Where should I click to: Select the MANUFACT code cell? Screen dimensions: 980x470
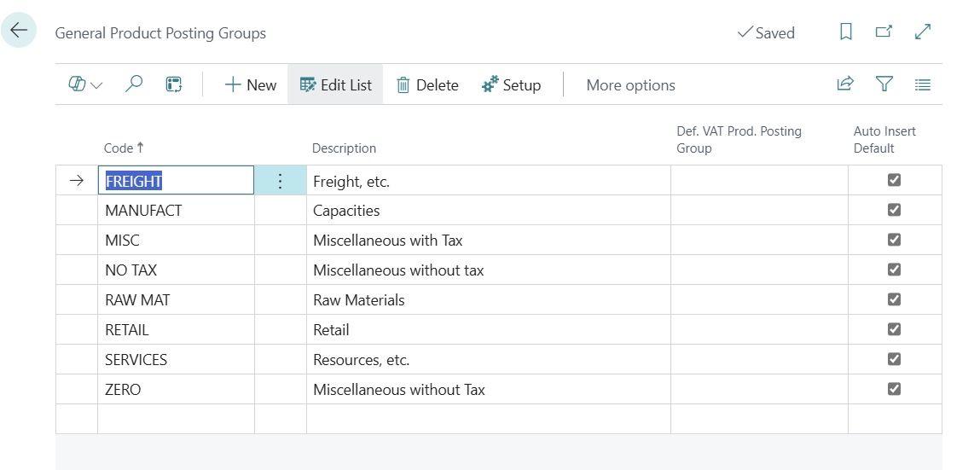point(177,211)
